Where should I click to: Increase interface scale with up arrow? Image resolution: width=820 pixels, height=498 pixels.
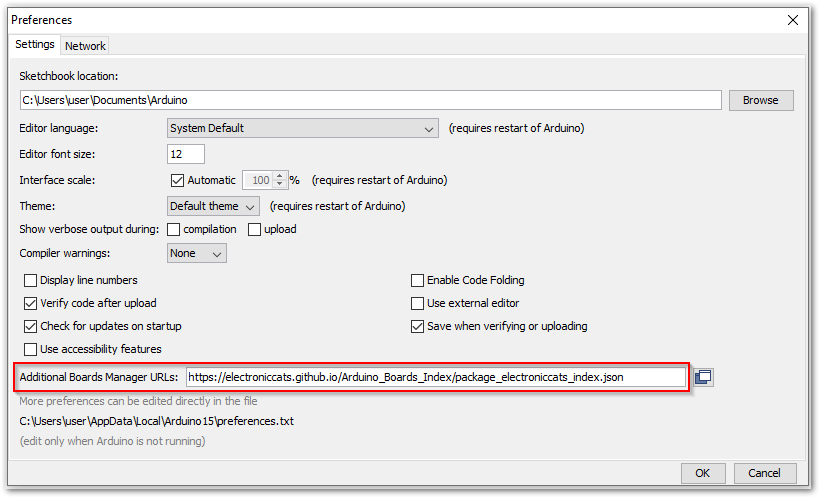[280, 176]
